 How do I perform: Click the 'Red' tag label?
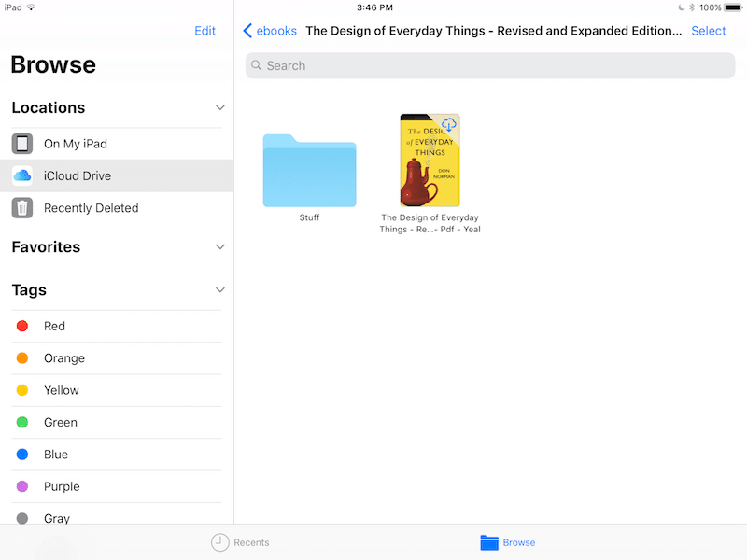point(54,326)
